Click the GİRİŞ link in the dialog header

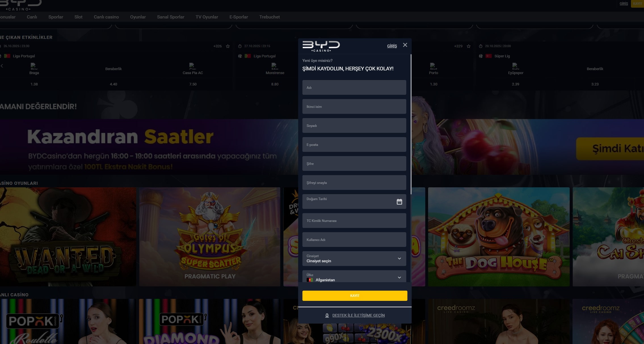pyautogui.click(x=392, y=46)
